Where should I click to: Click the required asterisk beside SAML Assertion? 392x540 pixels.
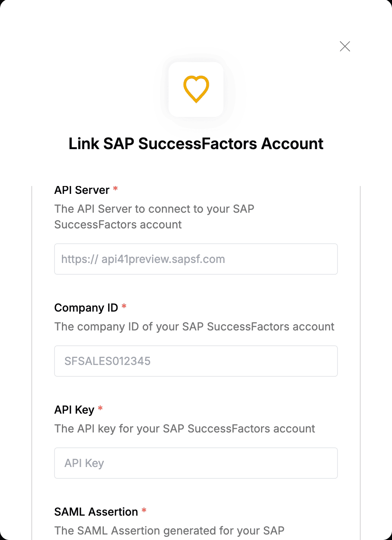[x=144, y=510]
